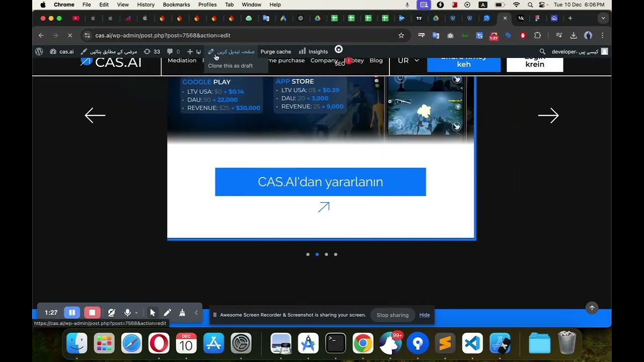Screen dimensions: 644x362
Task: Open the History menu
Action: (x=146, y=5)
